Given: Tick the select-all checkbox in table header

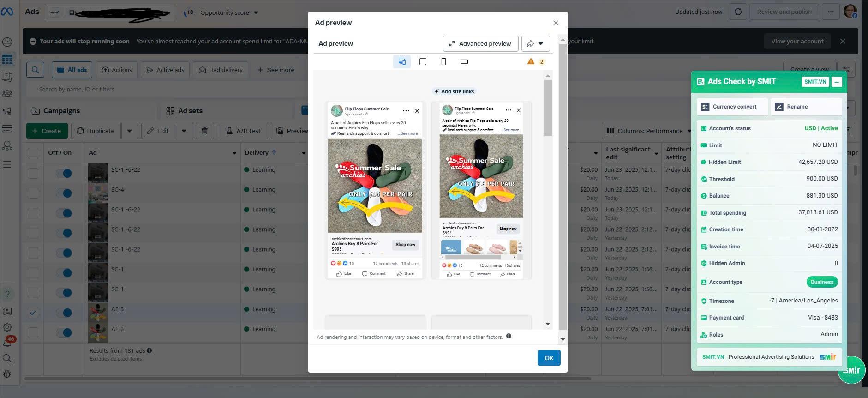Looking at the screenshot, I should [x=33, y=153].
